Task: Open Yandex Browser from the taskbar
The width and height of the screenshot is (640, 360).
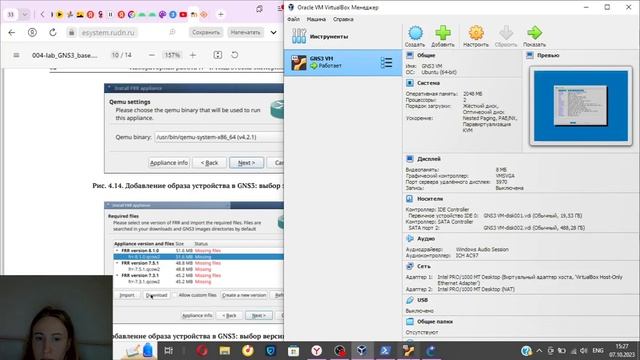Action: [316, 350]
